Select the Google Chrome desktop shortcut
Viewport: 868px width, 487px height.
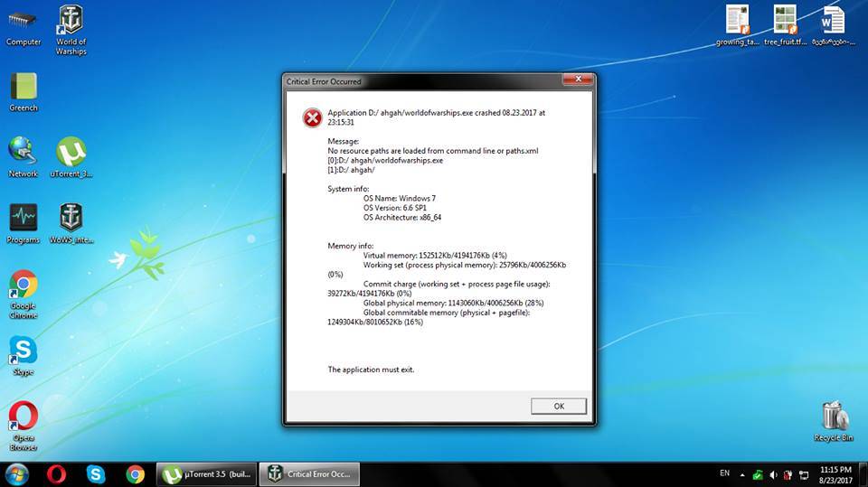pos(24,295)
